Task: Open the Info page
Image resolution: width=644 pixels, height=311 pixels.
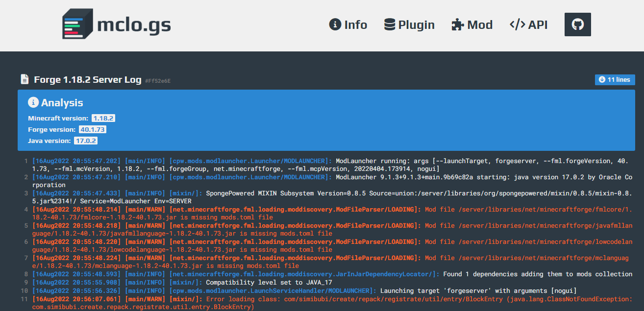Action: click(x=348, y=24)
